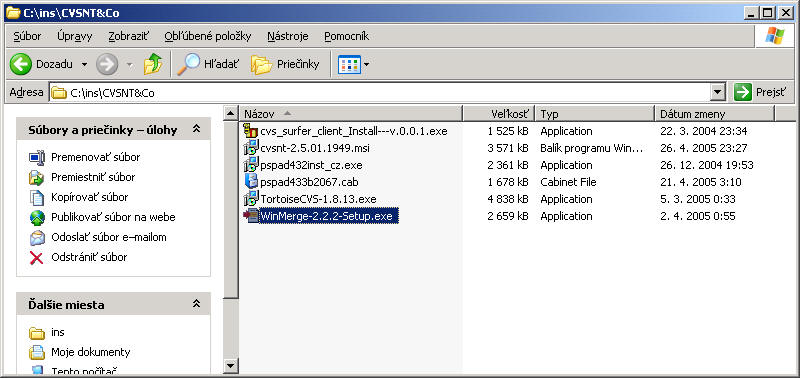The height and width of the screenshot is (378, 800).
Task: Click the Views layout icon
Action: click(x=349, y=65)
